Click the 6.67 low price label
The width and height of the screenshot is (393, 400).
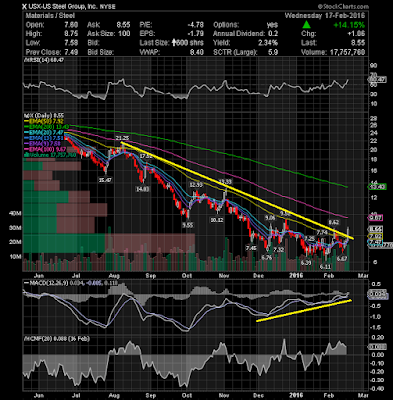(x=342, y=258)
